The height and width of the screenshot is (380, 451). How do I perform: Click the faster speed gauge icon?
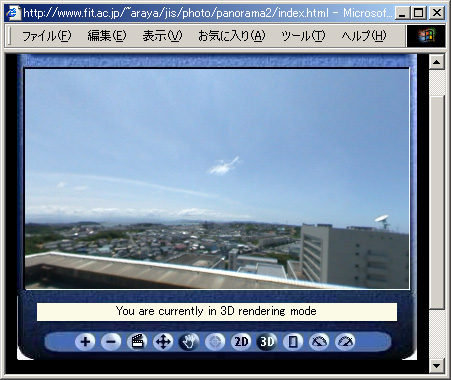(x=345, y=342)
